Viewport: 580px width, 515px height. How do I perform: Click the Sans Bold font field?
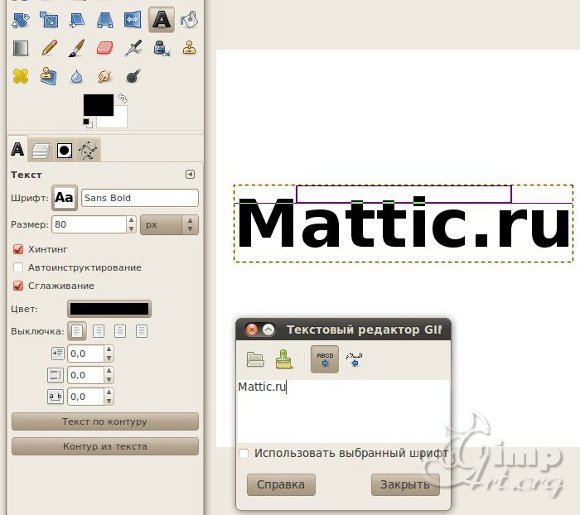click(140, 198)
